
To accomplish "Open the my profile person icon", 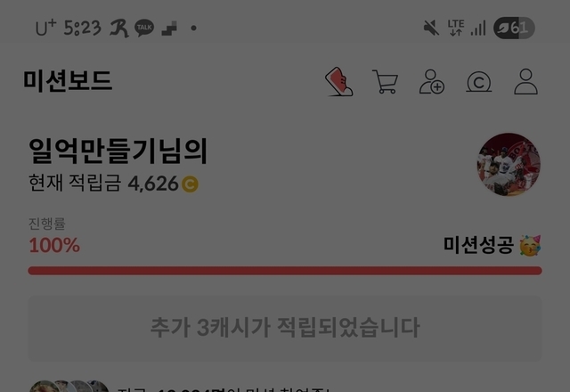I will pyautogui.click(x=525, y=82).
